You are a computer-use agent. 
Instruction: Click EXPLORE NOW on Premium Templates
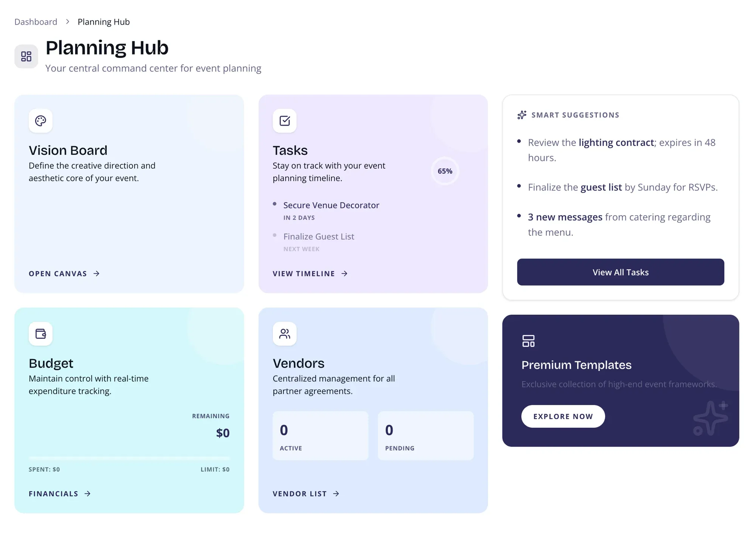[563, 416]
